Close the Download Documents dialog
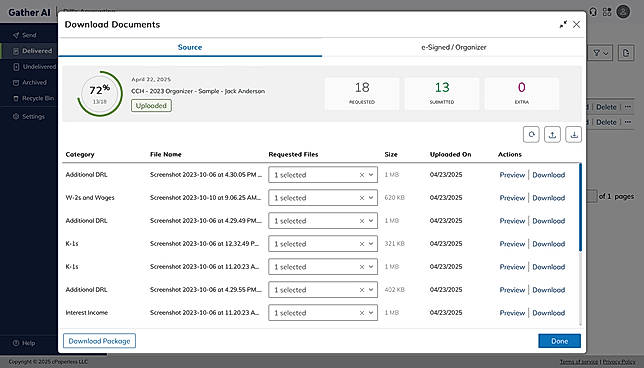The height and width of the screenshot is (368, 644). tap(577, 25)
